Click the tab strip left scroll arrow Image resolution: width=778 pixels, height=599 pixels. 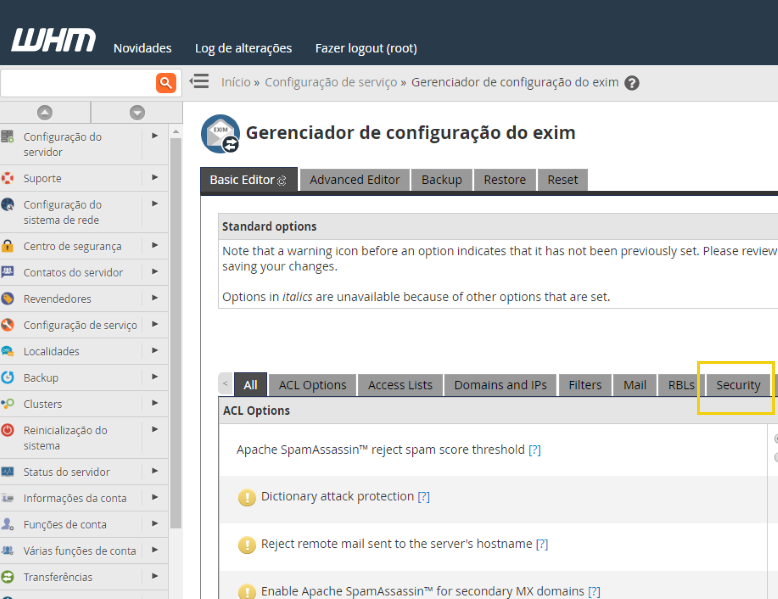(x=225, y=384)
